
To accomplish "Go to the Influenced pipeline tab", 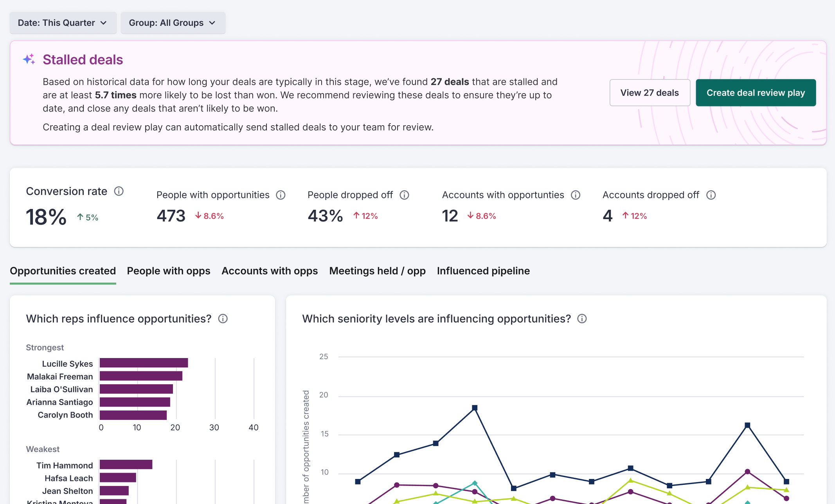I will [483, 271].
